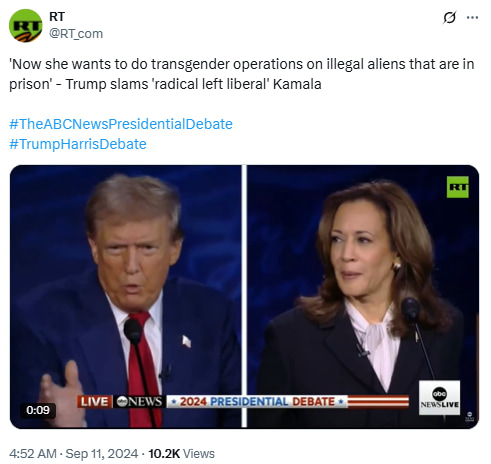Image resolution: width=491 pixels, height=464 pixels.
Task: Click the red LIVE badge in banner
Action: (95, 401)
